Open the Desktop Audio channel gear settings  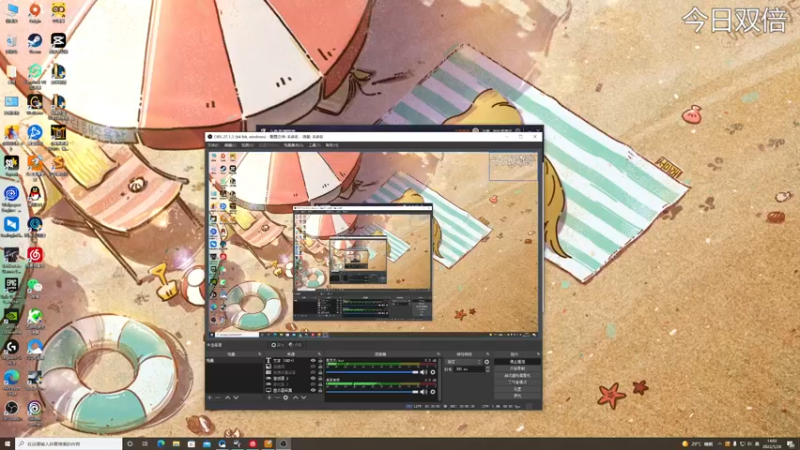point(433,392)
